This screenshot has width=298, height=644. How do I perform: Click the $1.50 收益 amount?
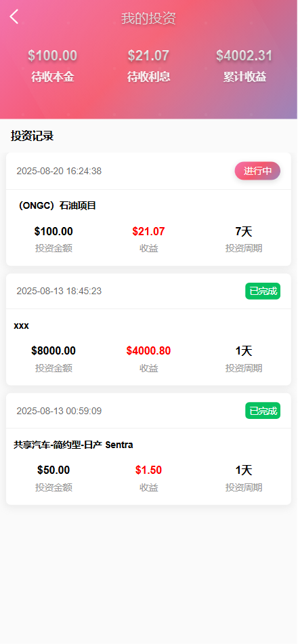tap(148, 470)
